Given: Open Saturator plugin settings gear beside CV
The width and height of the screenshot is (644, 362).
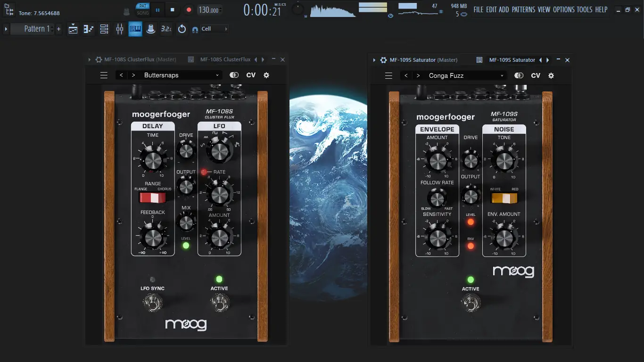Looking at the screenshot, I should pyautogui.click(x=551, y=75).
